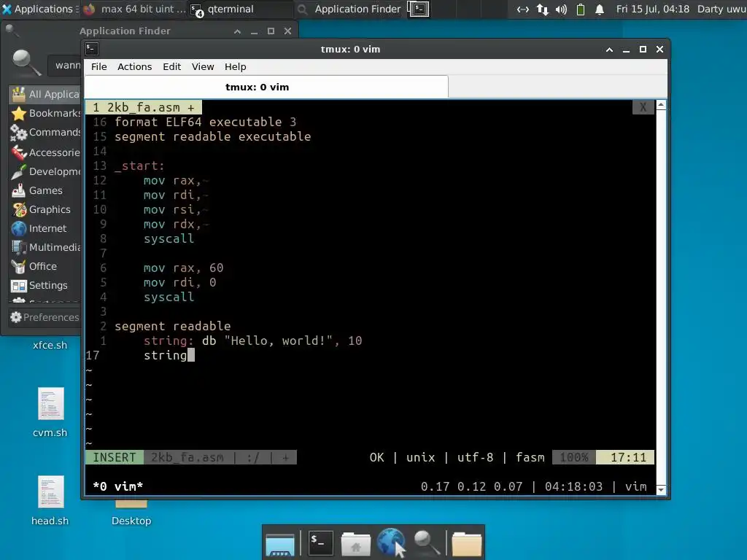The height and width of the screenshot is (560, 747).
Task: Click the up-down data transfer tray icon
Action: coord(542,9)
